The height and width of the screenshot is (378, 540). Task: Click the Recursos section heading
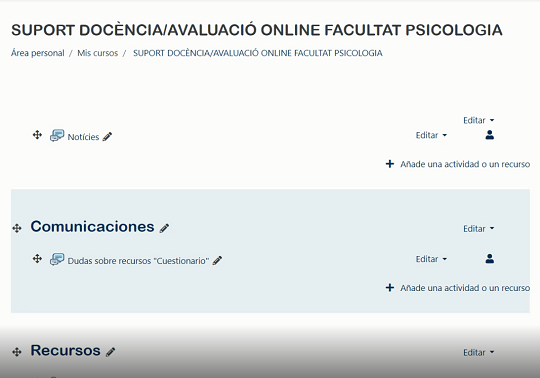65,350
